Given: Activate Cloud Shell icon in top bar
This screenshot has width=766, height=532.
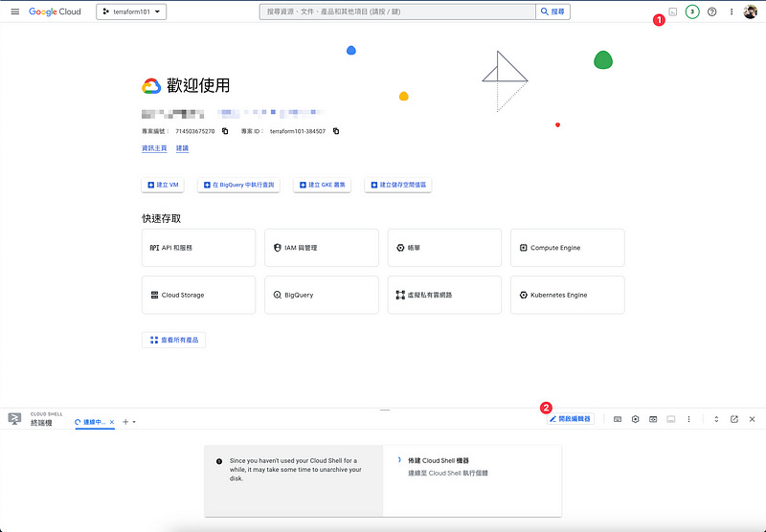Looking at the screenshot, I should (673, 11).
